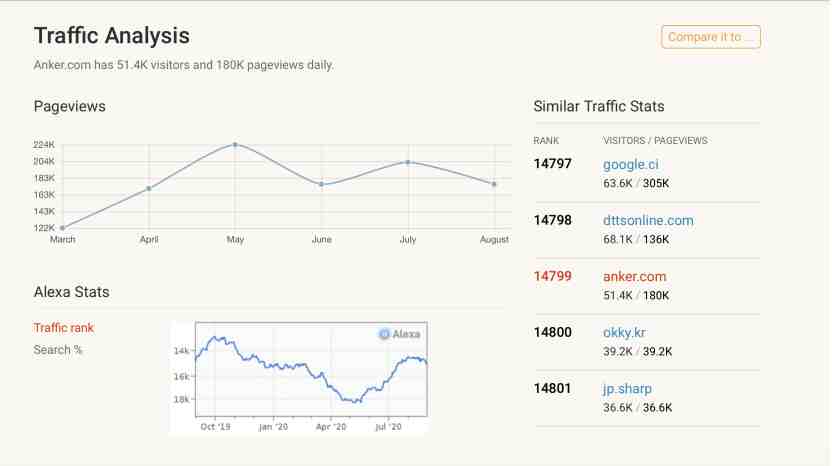The width and height of the screenshot is (832, 466).
Task: Open the okky.kr link
Action: (624, 333)
